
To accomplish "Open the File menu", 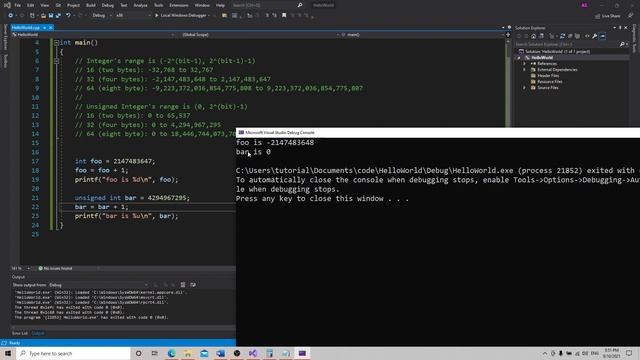I will (18, 5).
